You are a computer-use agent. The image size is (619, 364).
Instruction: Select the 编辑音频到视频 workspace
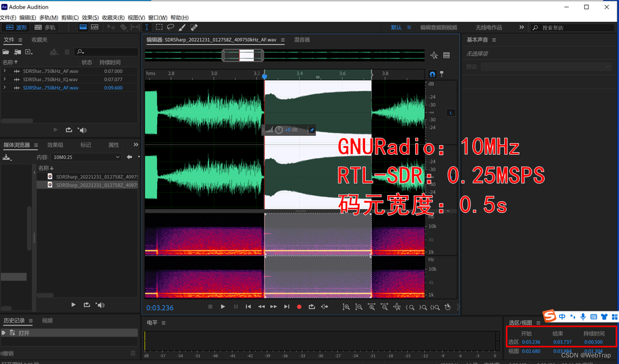(x=438, y=28)
